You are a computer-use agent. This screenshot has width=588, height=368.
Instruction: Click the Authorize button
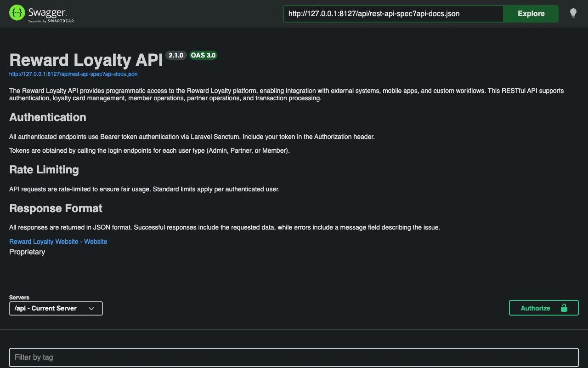click(x=543, y=308)
